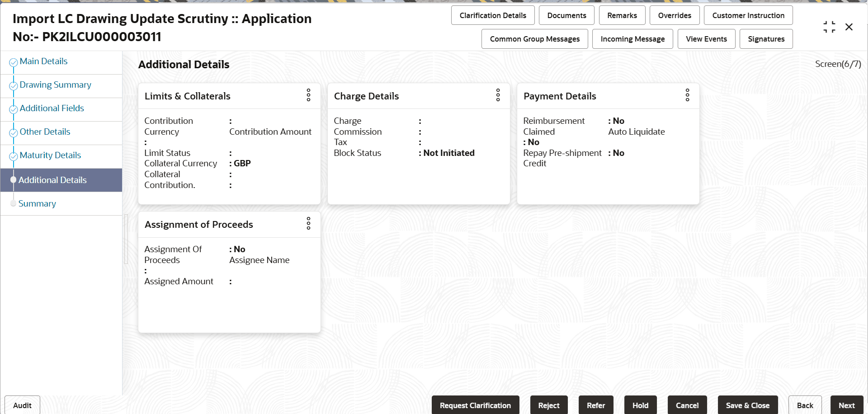Screen dimensions: 868x414
Task: Click the Additional Details step marker icon
Action: 13,180
